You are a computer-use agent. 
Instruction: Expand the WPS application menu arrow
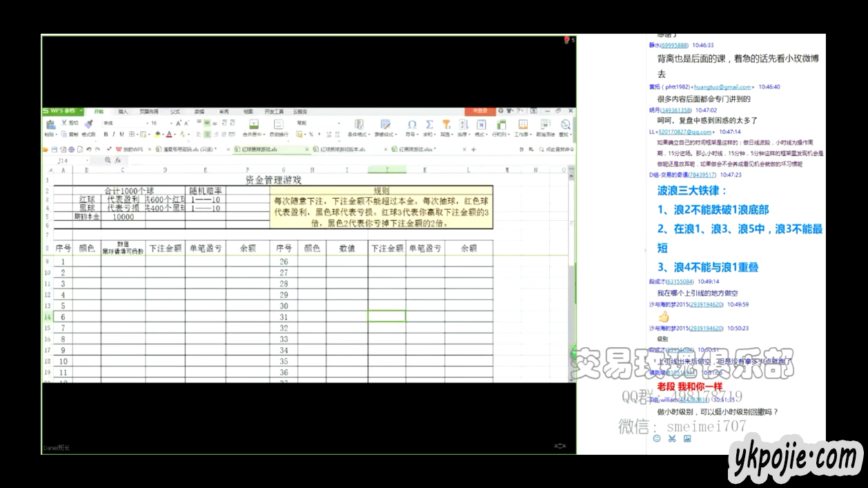[81, 111]
